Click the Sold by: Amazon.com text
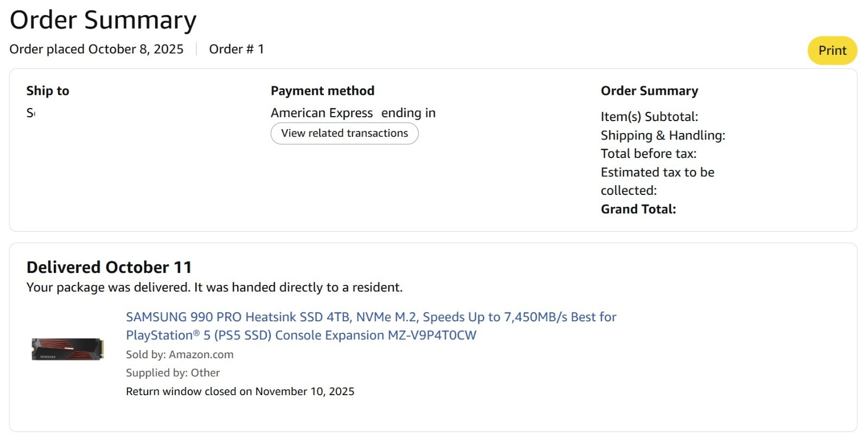 pos(180,354)
